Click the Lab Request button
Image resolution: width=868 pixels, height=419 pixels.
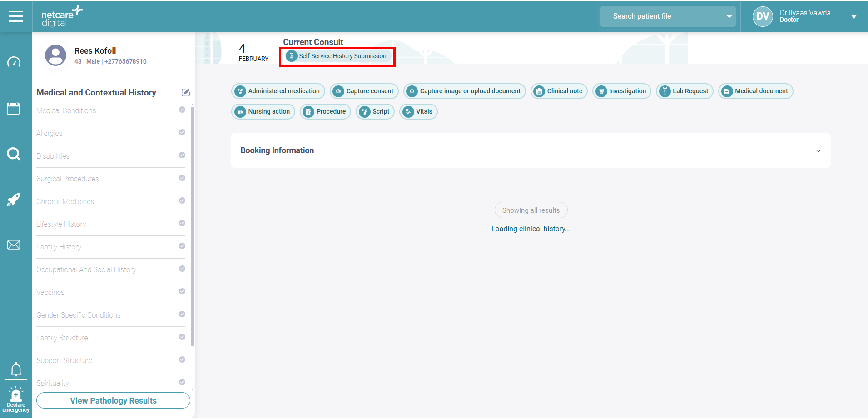(684, 91)
